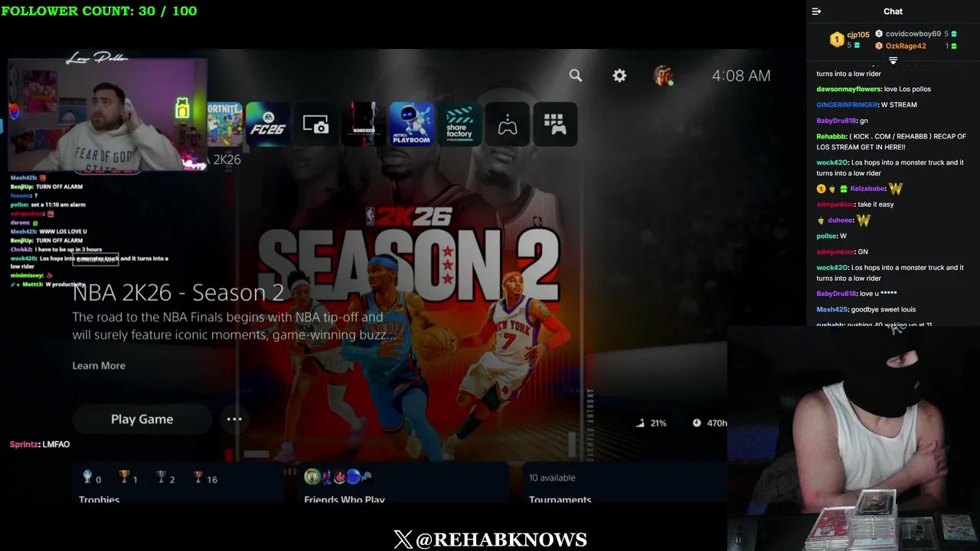980x551 pixels.
Task: Click Rehabbb username in chat
Action: coord(831,136)
